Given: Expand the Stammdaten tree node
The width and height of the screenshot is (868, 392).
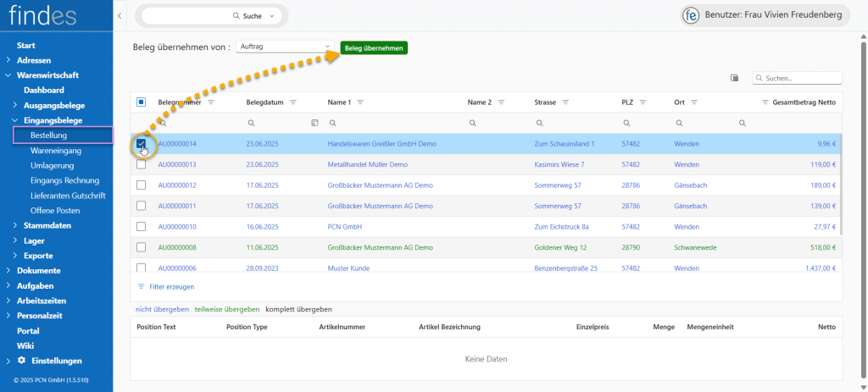Looking at the screenshot, I should (14, 226).
